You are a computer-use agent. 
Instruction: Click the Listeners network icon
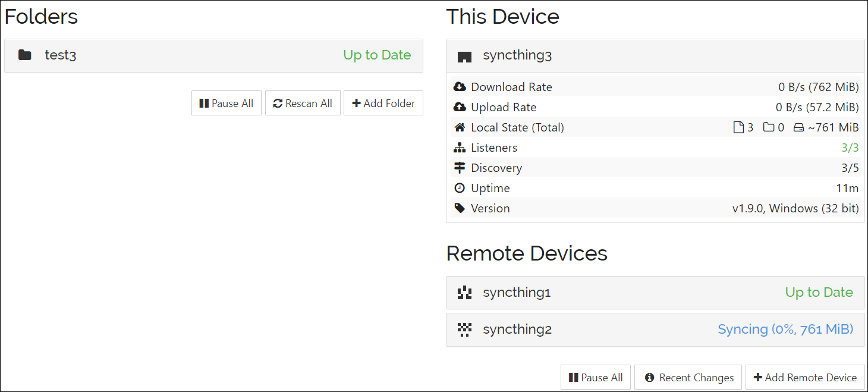[460, 147]
